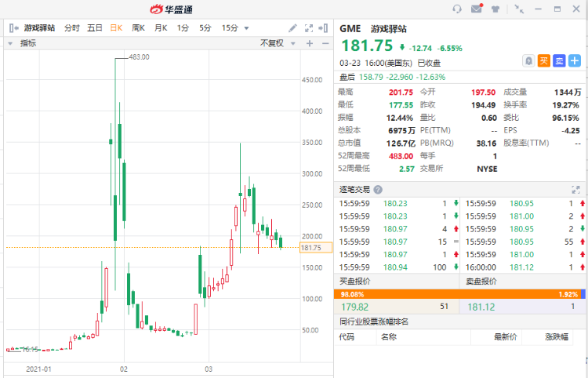Add GME to watchlist plus button

click(x=575, y=60)
